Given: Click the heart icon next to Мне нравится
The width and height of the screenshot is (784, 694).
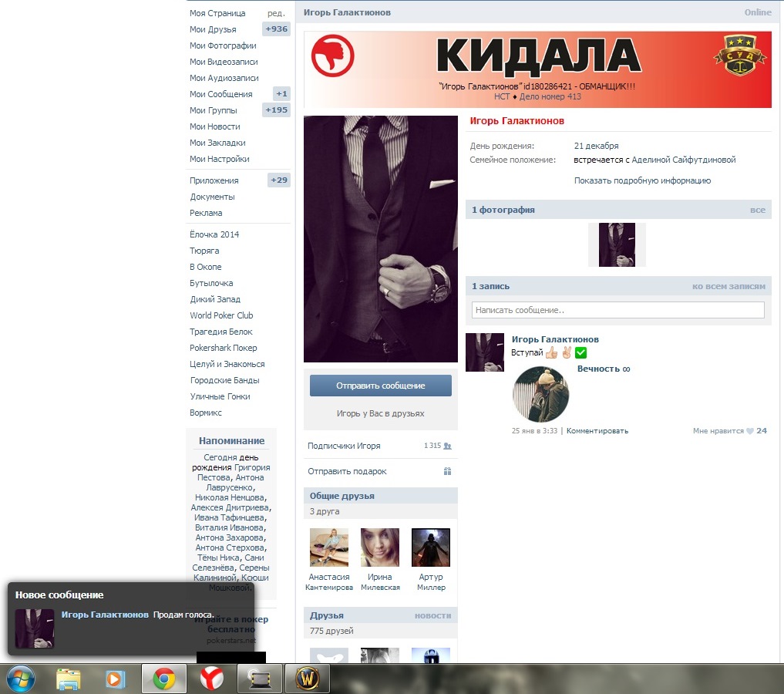Looking at the screenshot, I should click(750, 431).
